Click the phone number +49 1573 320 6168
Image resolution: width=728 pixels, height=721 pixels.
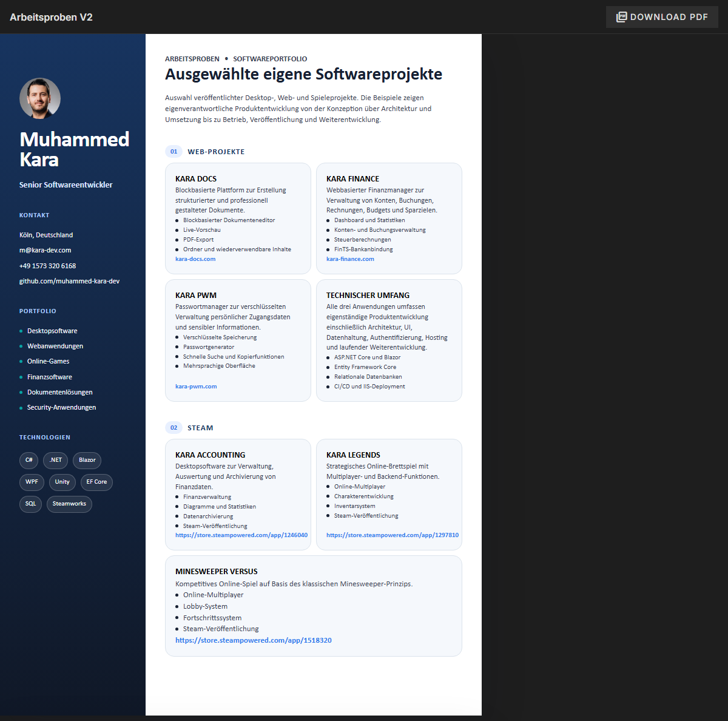[48, 266]
